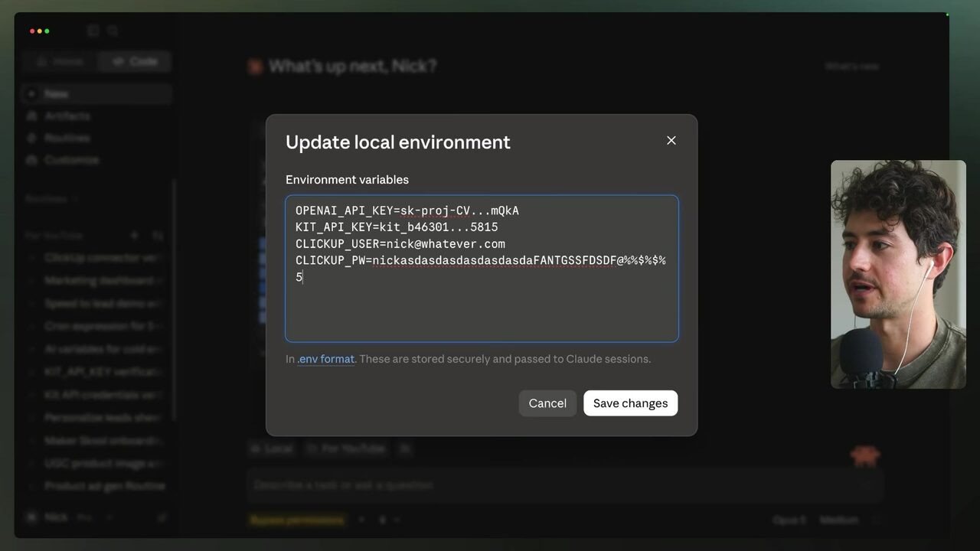Add a new item to For YouTube section
This screenshot has height=551, width=980.
(134, 236)
